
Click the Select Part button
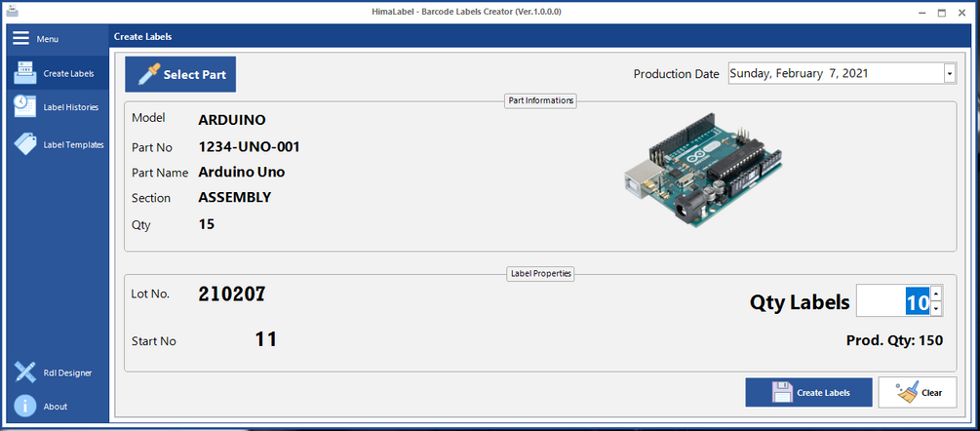180,74
